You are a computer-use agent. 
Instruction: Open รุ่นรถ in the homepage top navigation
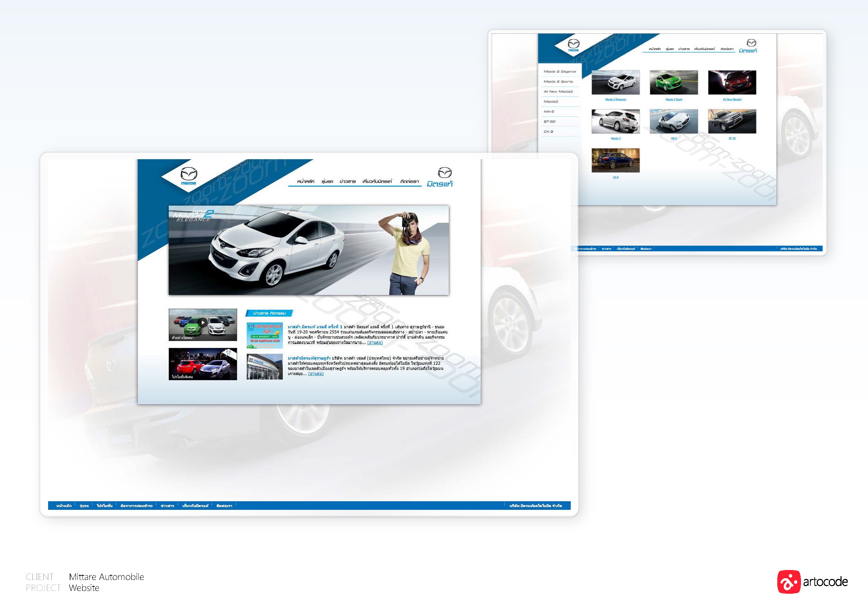(327, 182)
